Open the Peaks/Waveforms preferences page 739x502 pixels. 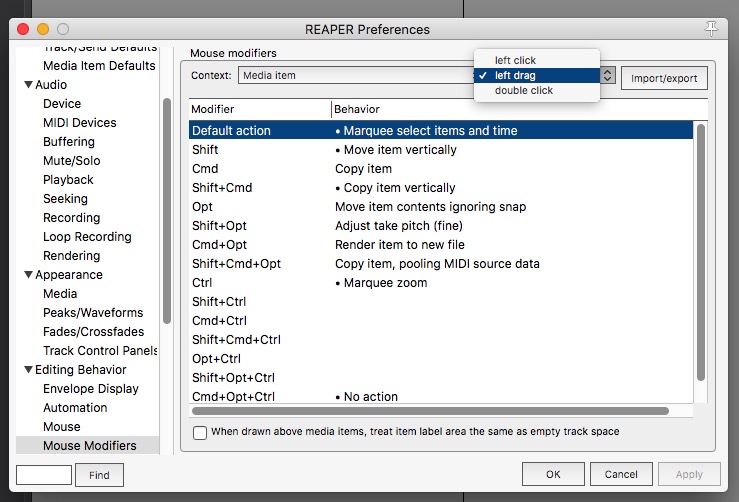[x=93, y=313]
